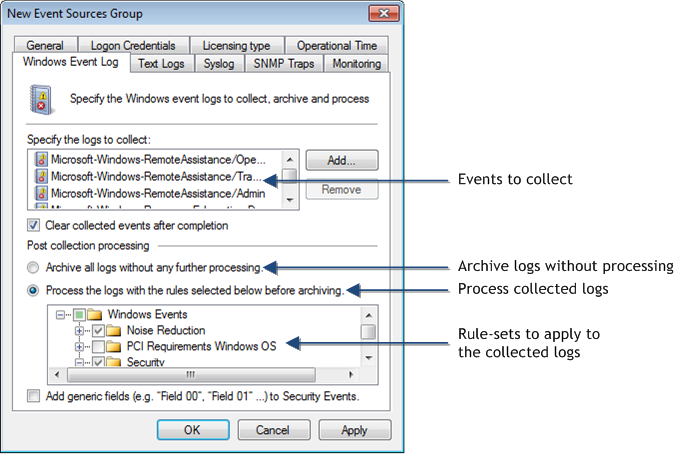Image resolution: width=675 pixels, height=454 pixels.
Task: Click the icon of the RemoteAssistance/Admin log entry
Action: 41,193
